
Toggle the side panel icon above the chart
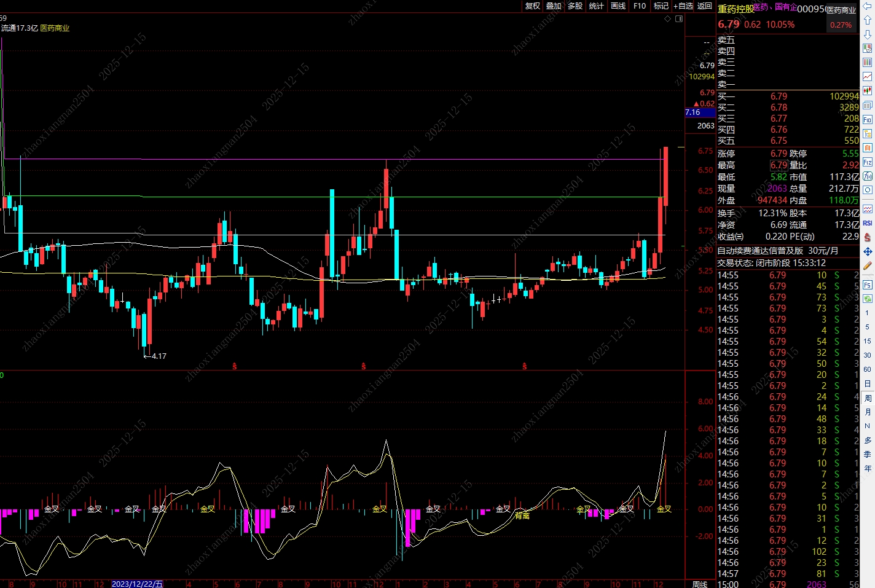click(679, 18)
